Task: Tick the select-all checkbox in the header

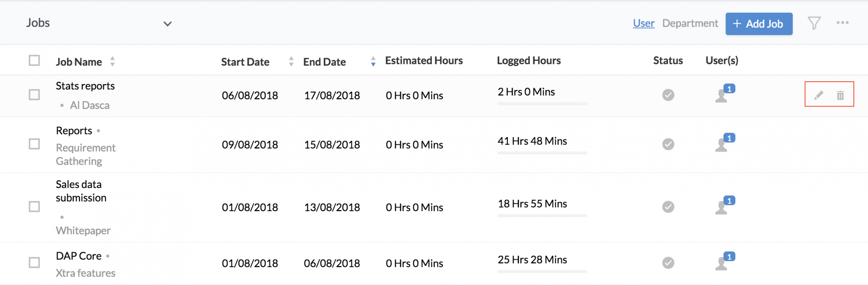Action: [34, 60]
